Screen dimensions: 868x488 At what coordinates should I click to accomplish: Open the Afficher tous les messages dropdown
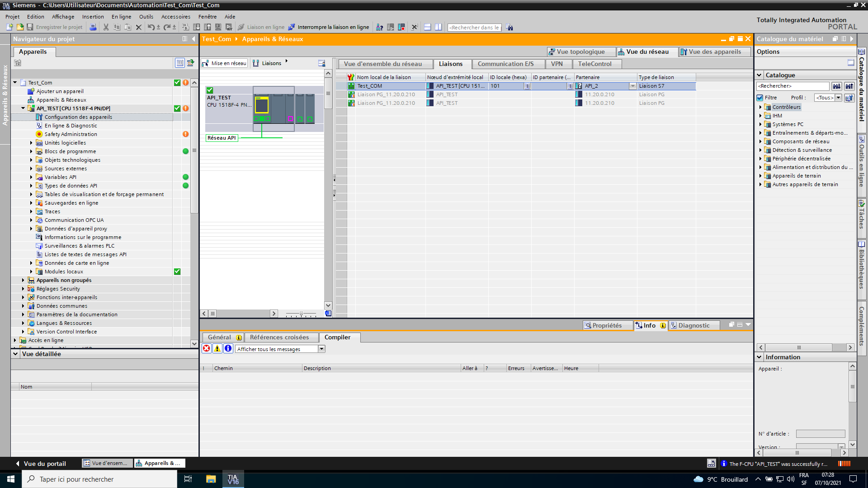(321, 349)
